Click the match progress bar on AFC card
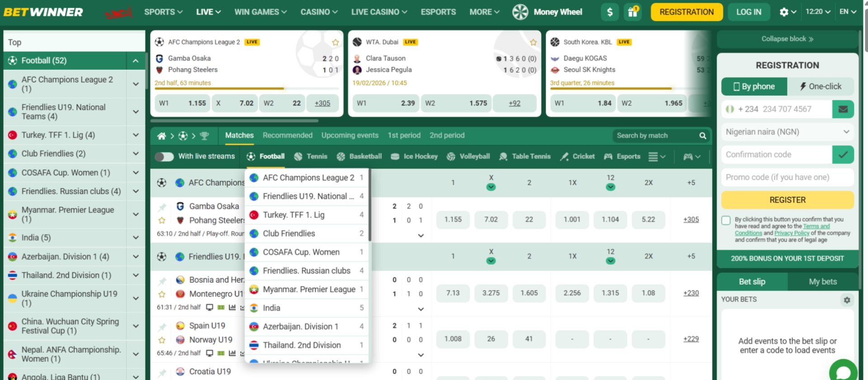 click(246, 89)
